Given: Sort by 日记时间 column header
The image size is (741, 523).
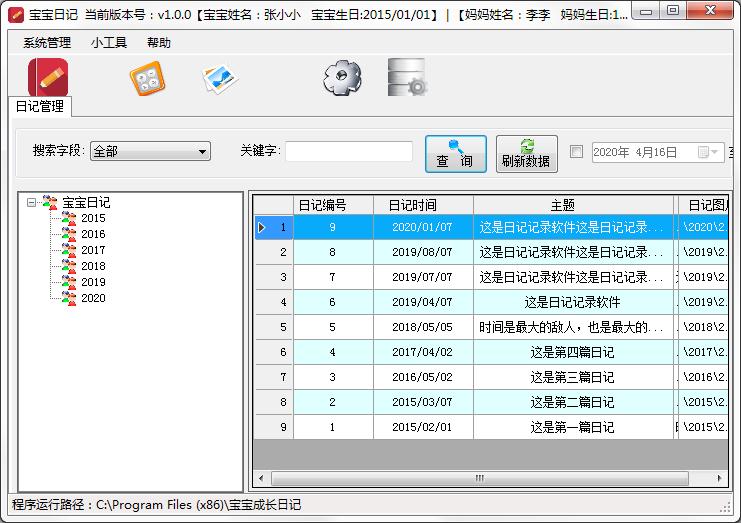Looking at the screenshot, I should pos(423,205).
